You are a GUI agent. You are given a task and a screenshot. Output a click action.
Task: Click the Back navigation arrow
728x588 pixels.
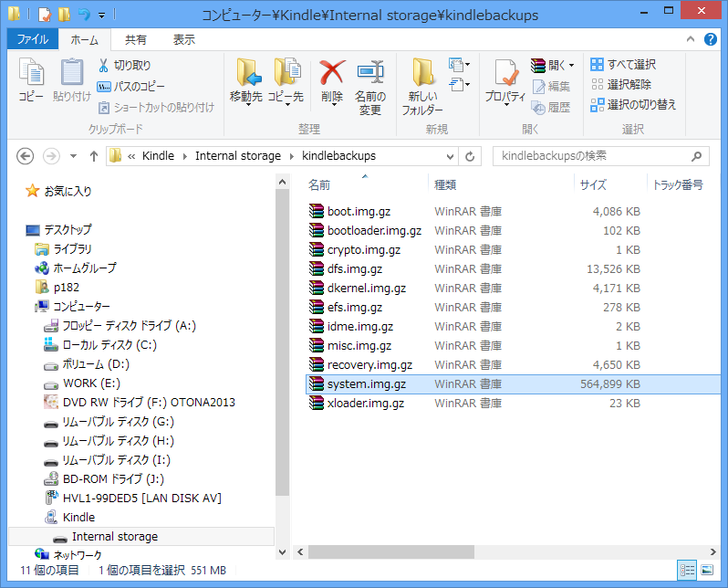[x=25, y=156]
